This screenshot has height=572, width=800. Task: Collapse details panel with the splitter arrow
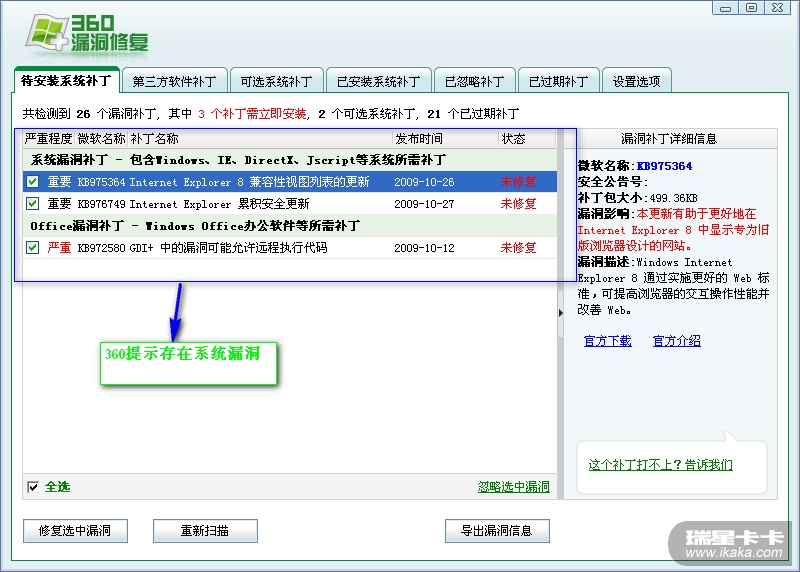tap(561, 313)
